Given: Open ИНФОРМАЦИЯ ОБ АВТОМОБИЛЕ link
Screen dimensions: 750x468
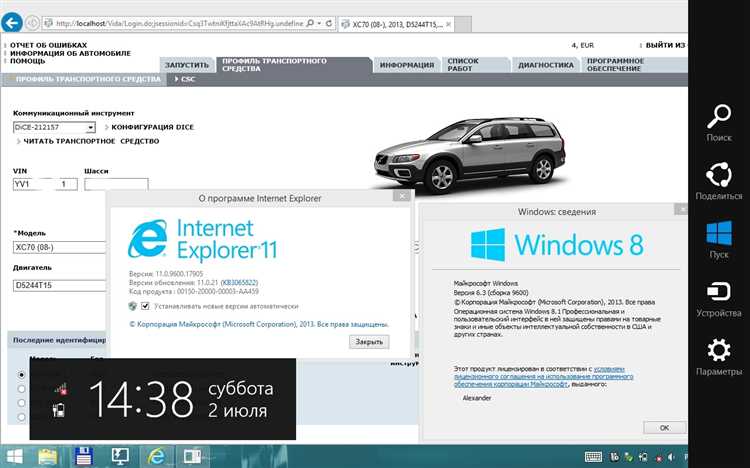Looking at the screenshot, I should [70, 53].
